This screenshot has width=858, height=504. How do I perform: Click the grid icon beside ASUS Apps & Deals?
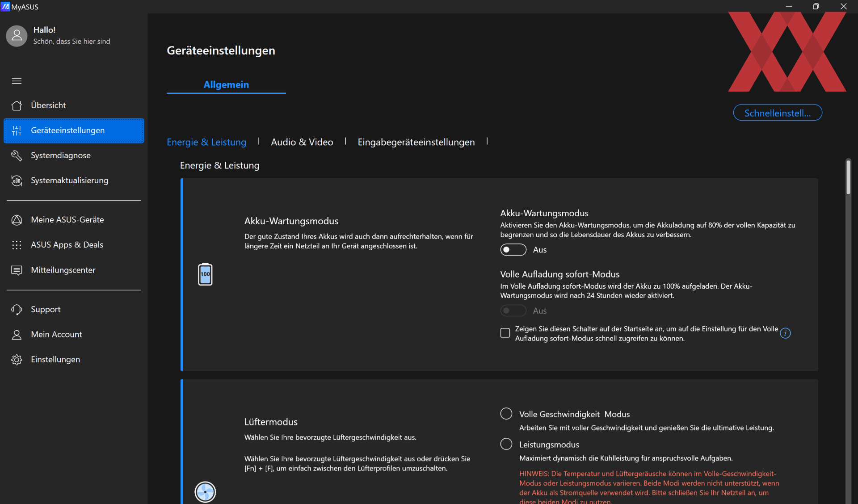[x=17, y=245]
